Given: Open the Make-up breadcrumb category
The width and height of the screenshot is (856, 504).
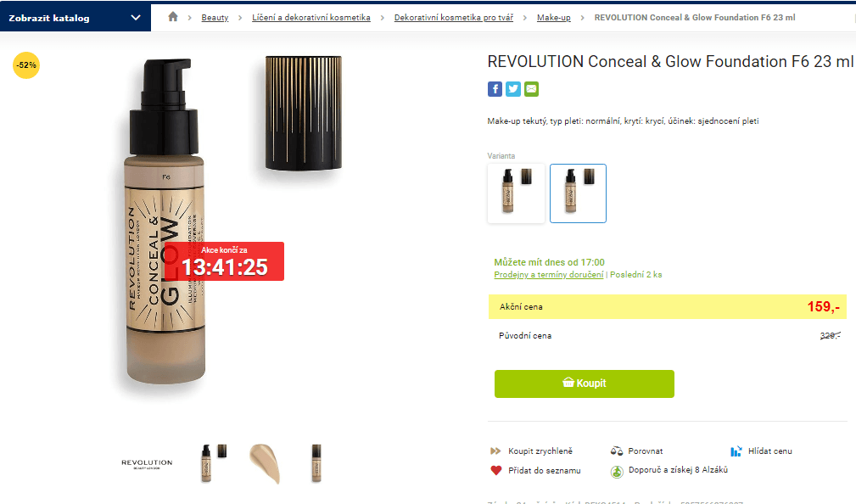Looking at the screenshot, I should click(x=553, y=17).
